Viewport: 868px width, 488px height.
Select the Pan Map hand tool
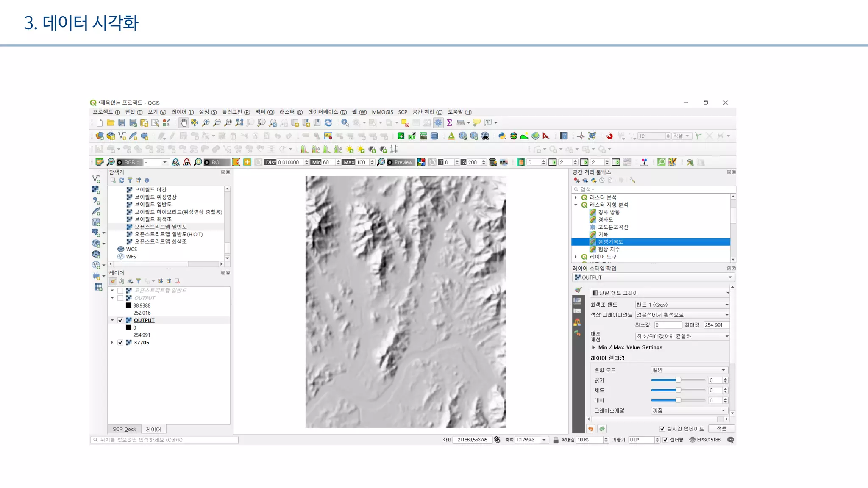pyautogui.click(x=183, y=123)
